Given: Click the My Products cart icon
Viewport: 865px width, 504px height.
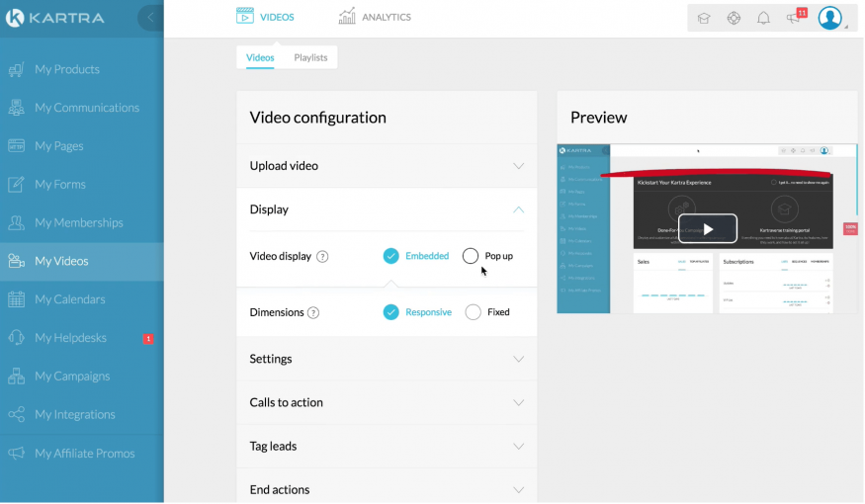Looking at the screenshot, I should [16, 69].
